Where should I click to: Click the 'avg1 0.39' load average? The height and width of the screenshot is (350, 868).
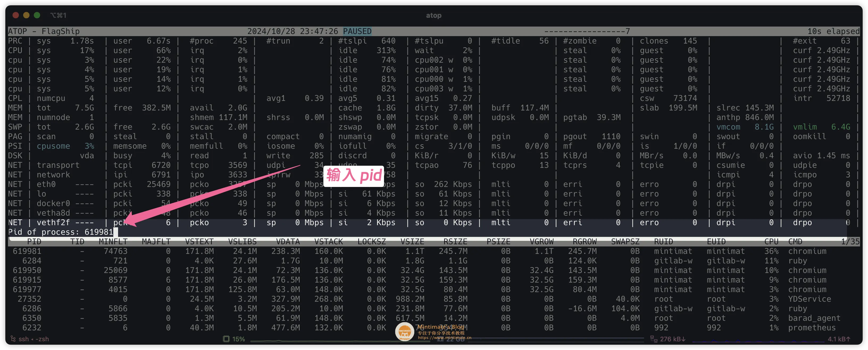[295, 98]
